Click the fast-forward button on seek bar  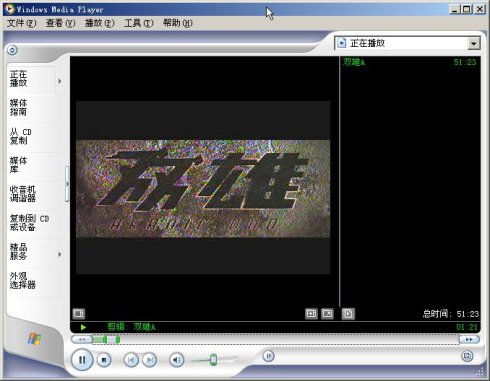pos(469,339)
